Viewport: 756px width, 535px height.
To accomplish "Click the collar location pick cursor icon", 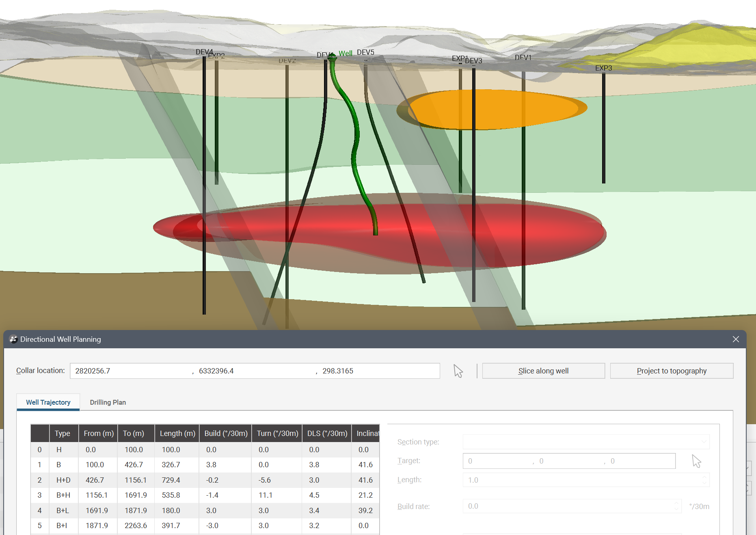I will click(x=458, y=371).
